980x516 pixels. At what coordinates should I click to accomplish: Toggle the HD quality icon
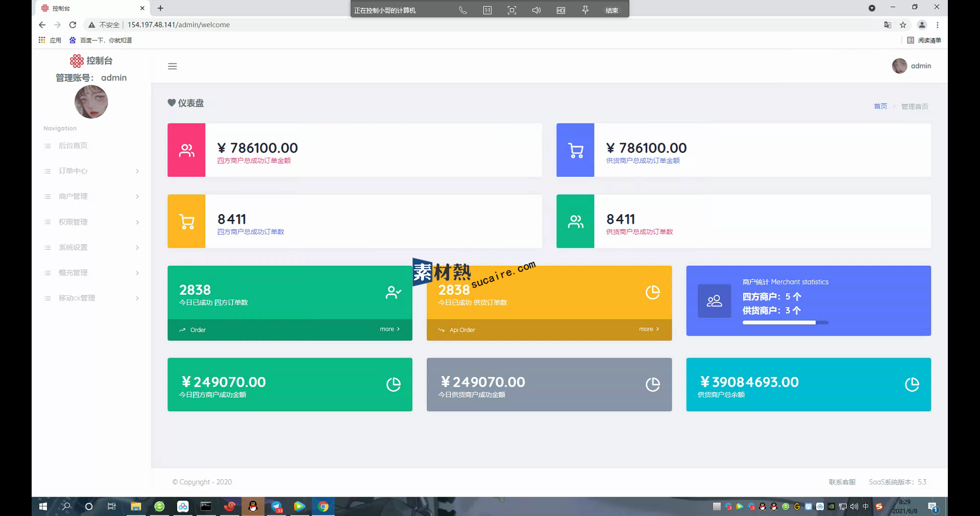click(x=561, y=10)
